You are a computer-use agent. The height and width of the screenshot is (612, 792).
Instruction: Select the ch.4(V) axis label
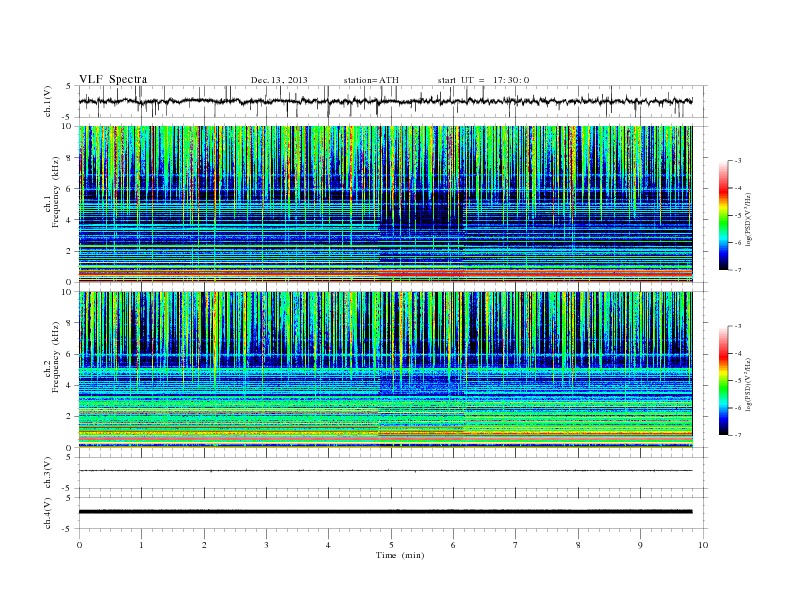click(x=48, y=514)
